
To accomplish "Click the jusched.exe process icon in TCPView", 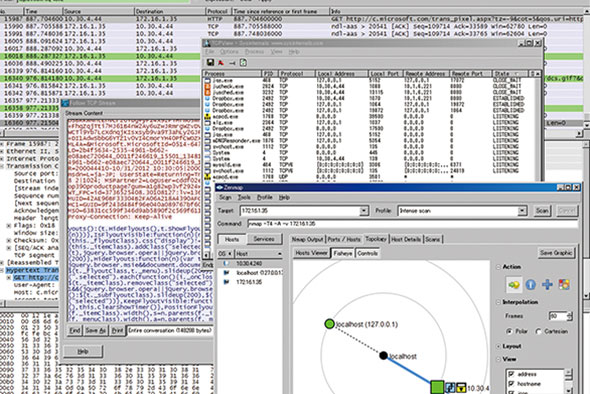I will point(207,92).
